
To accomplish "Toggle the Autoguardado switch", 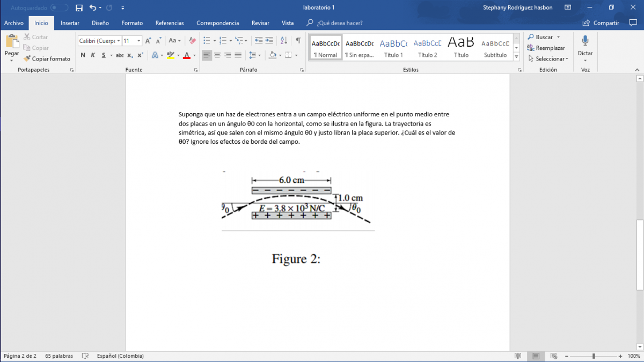I will (59, 8).
